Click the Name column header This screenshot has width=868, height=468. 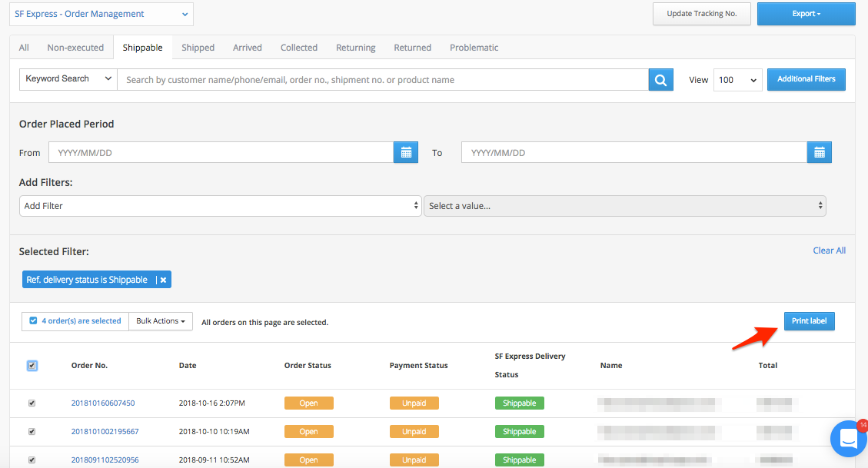tap(611, 366)
